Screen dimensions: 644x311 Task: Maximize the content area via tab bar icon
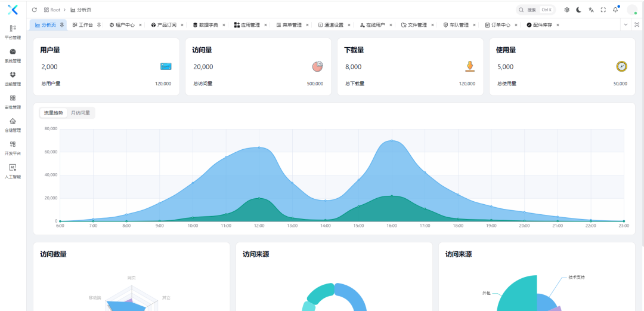coord(637,24)
